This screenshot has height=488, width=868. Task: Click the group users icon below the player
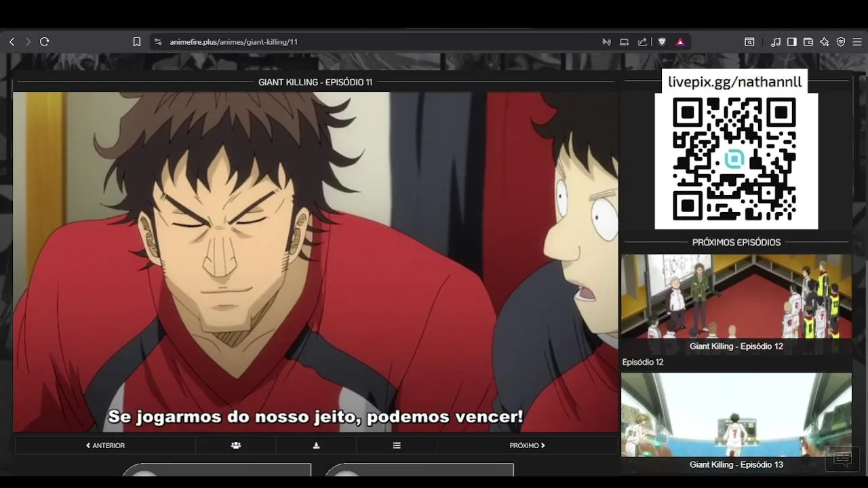(236, 445)
